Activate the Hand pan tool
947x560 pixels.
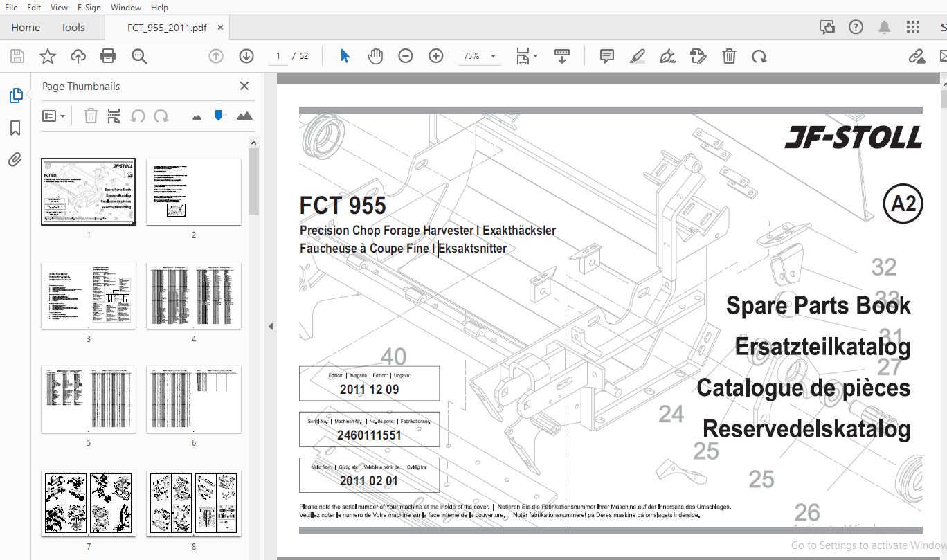click(375, 56)
